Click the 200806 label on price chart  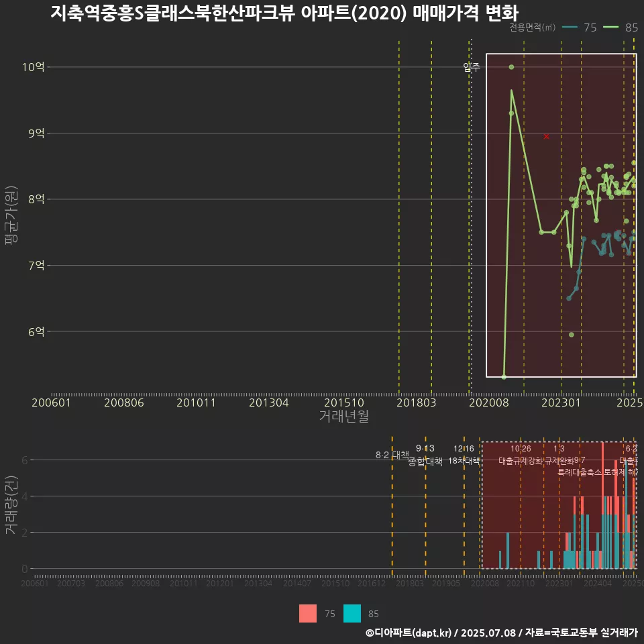[124, 402]
